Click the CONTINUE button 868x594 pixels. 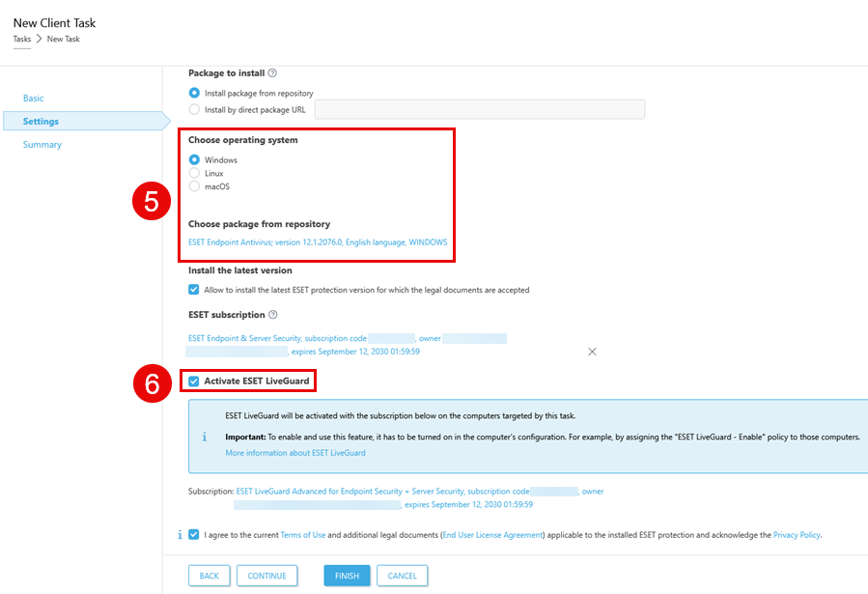[x=266, y=576]
